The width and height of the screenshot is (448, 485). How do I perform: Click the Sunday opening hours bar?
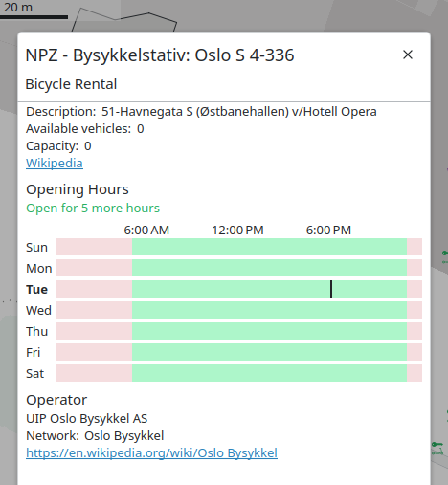tap(238, 247)
